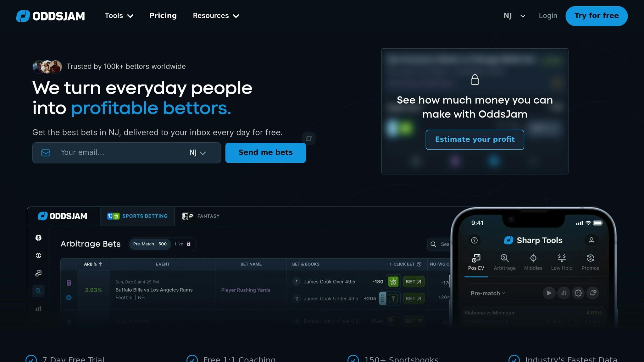Click the small floating badge beside Send me bets

tap(308, 138)
